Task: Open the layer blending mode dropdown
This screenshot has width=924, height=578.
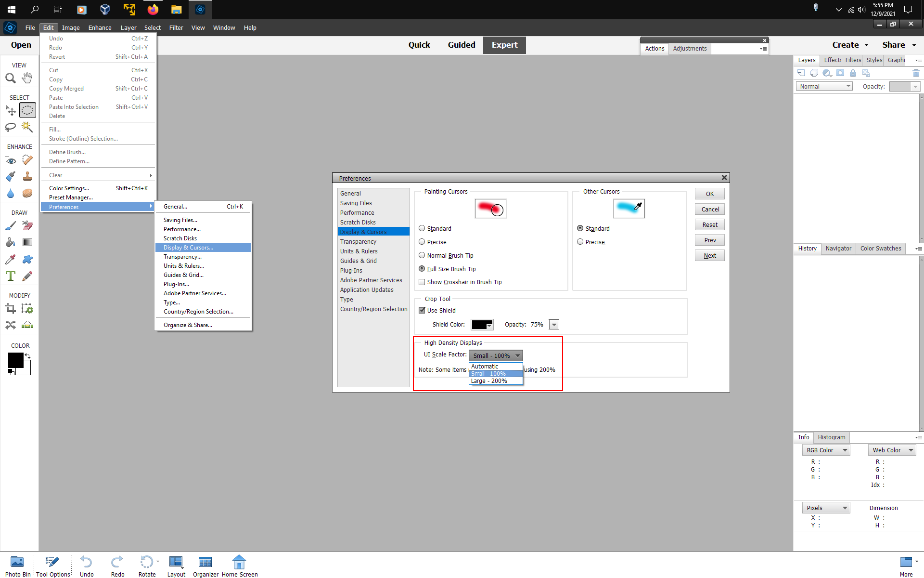Action: (824, 86)
